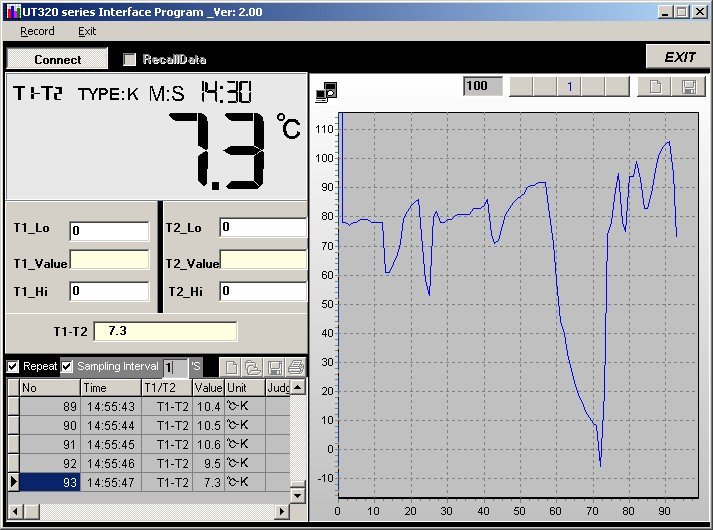The height and width of the screenshot is (530, 713).
Task: Click the new file icon above data table
Action: point(231,367)
